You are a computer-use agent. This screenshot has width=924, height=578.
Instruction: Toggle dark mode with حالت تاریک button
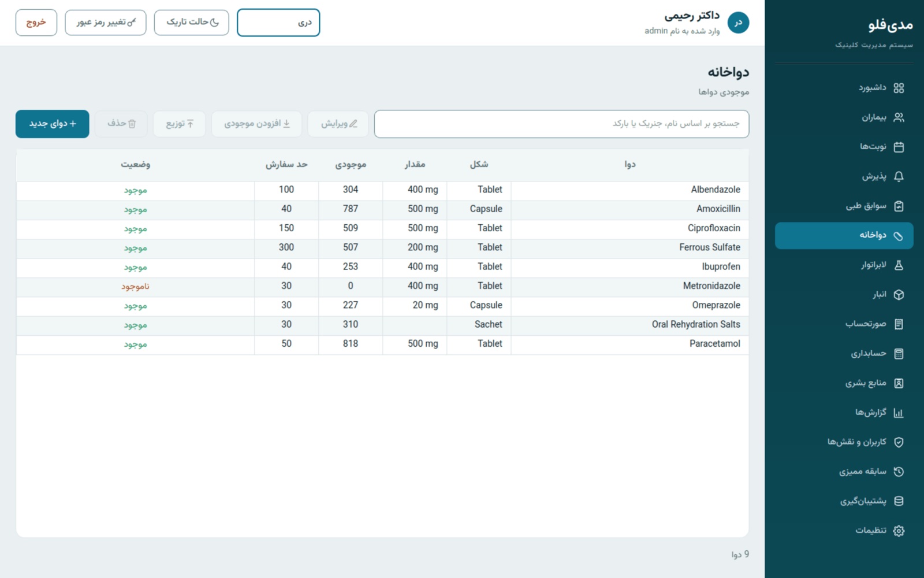point(191,23)
